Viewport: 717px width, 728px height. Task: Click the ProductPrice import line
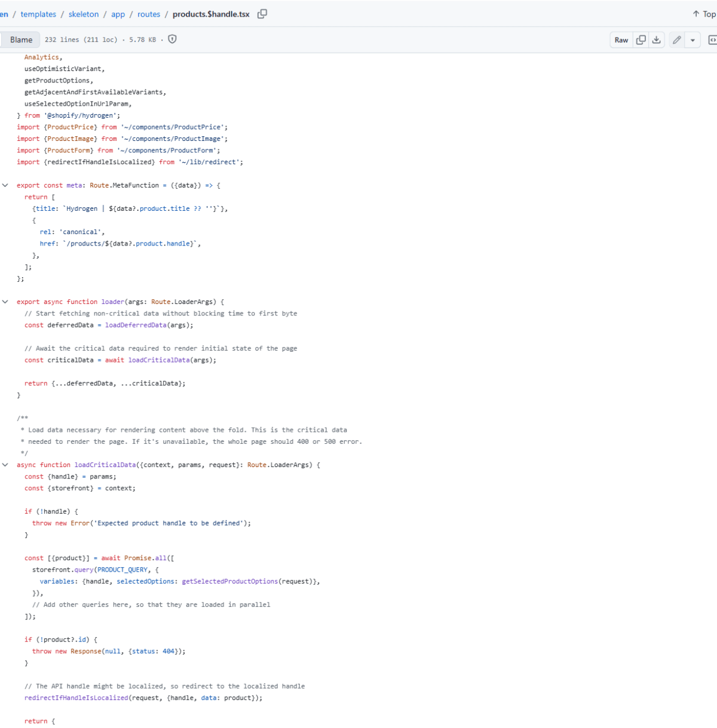122,127
